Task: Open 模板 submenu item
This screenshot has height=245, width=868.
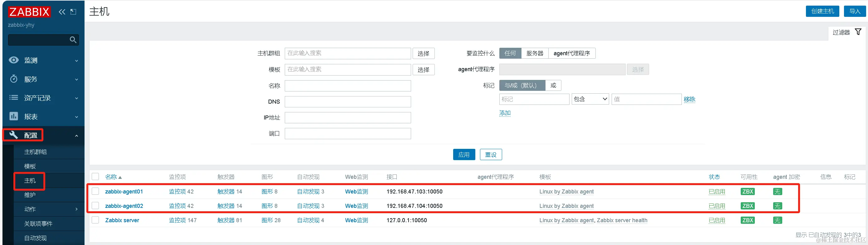Action: (x=30, y=166)
